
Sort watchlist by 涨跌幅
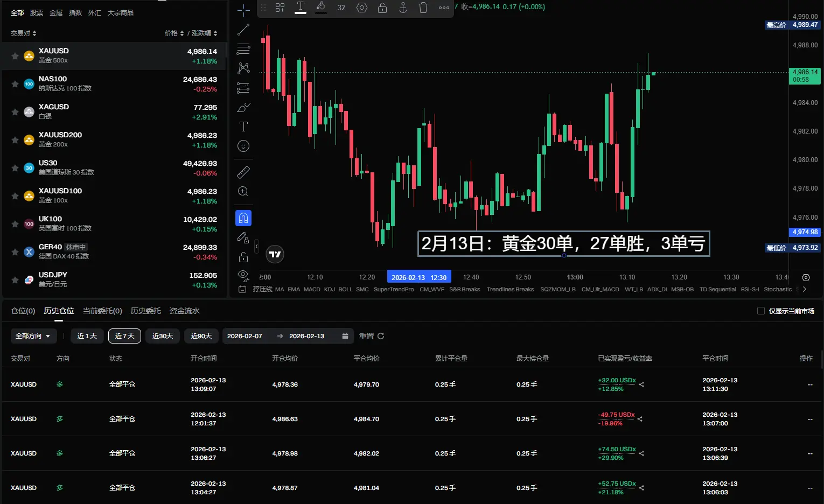(205, 33)
